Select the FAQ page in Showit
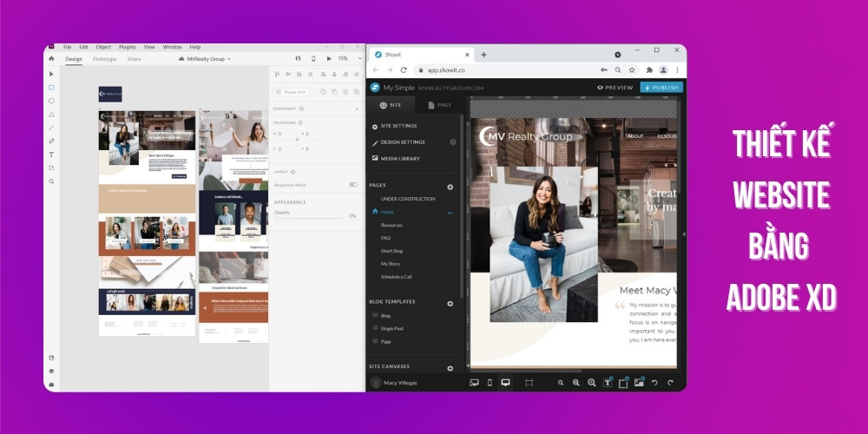Screen dimensions: 868x434 [385, 238]
